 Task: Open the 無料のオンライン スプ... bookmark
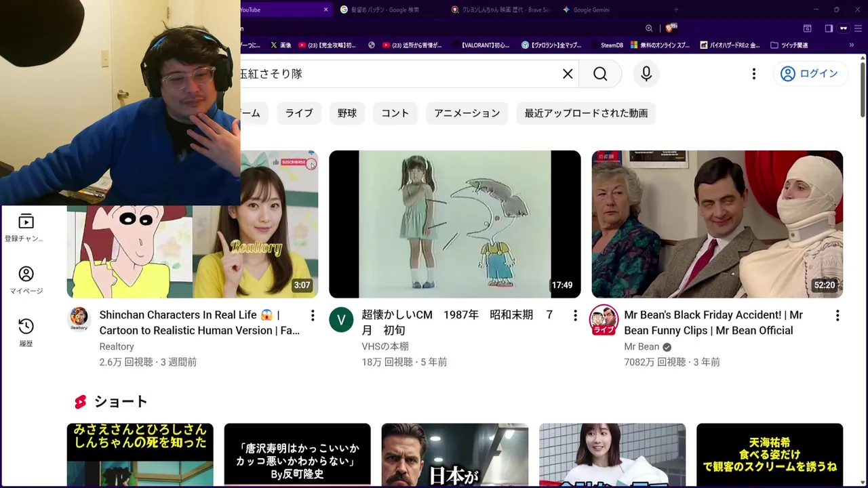(660, 45)
